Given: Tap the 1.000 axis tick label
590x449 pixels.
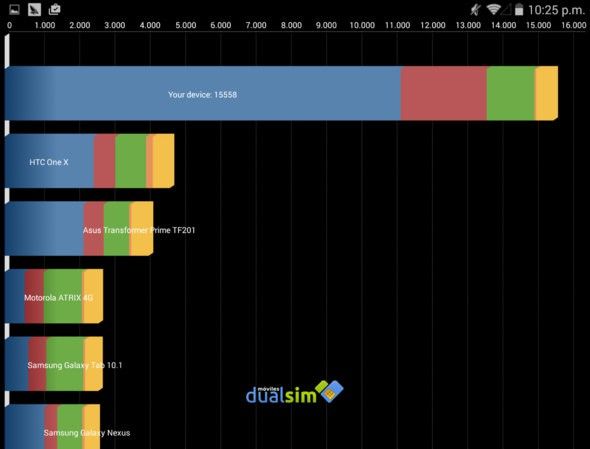Looking at the screenshot, I should point(44,25).
